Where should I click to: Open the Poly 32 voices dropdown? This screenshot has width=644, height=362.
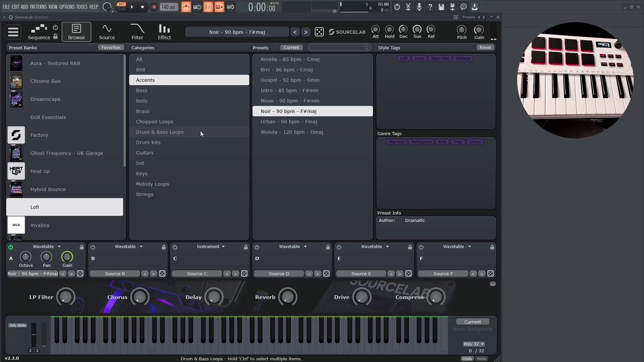(x=474, y=344)
